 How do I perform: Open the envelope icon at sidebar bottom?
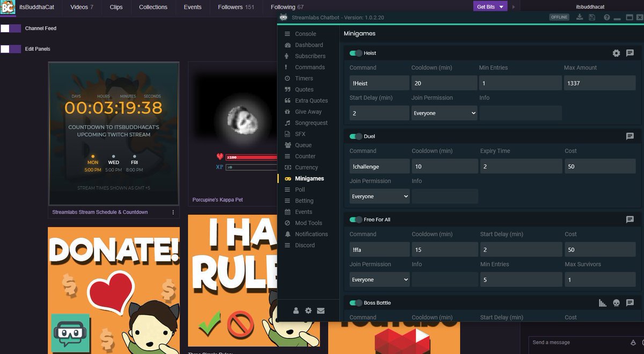click(320, 311)
